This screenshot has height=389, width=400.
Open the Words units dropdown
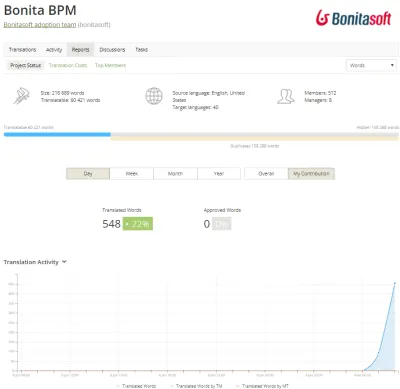tap(371, 65)
